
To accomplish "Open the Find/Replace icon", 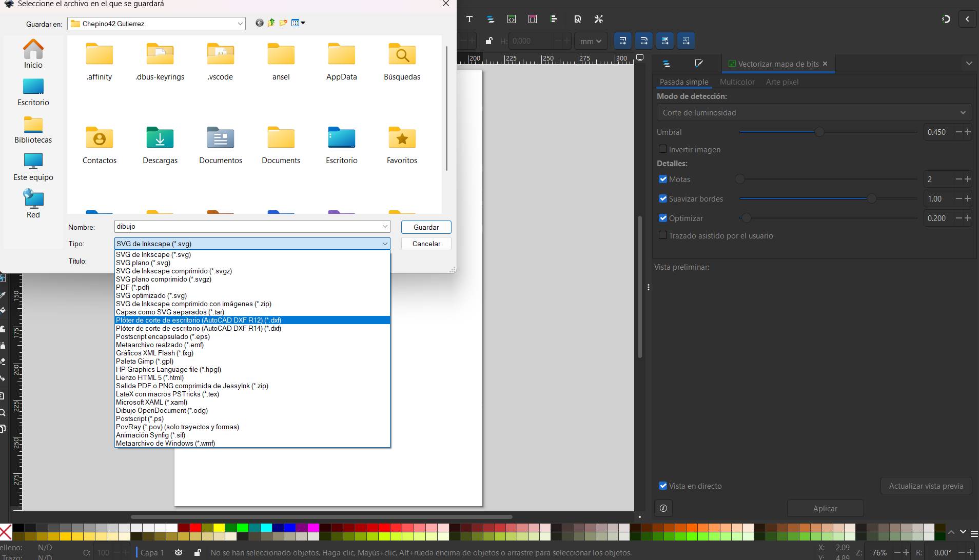I will [578, 19].
